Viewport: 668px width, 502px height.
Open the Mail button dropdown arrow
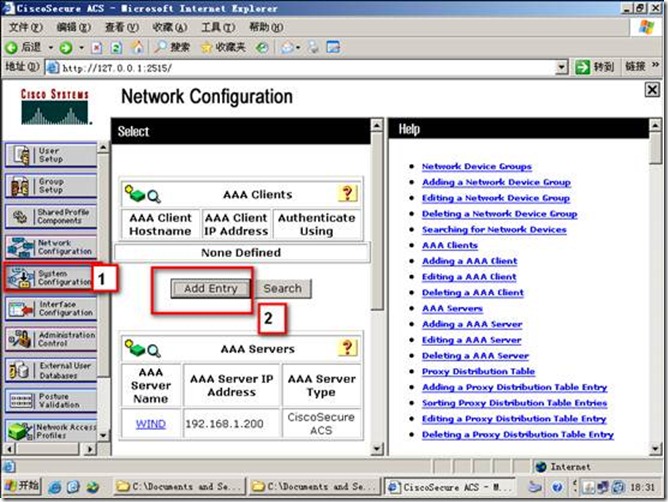click(x=298, y=47)
